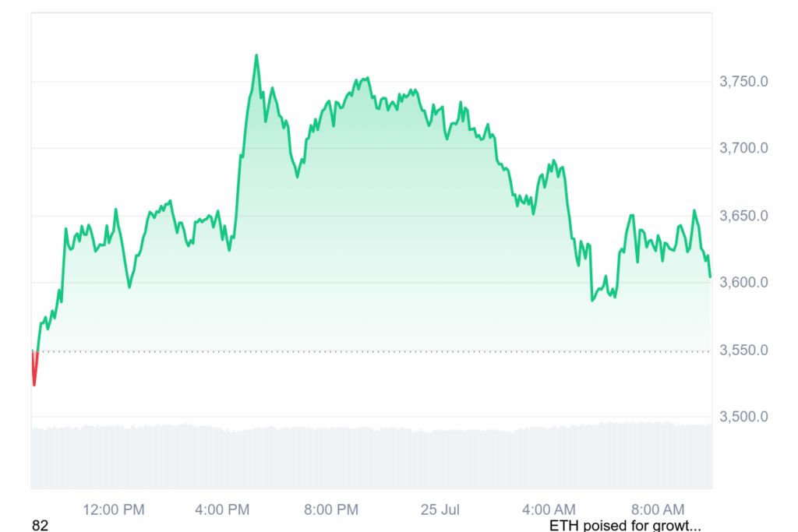
Task: Select the 4:00 PM time axis label
Action: [222, 509]
